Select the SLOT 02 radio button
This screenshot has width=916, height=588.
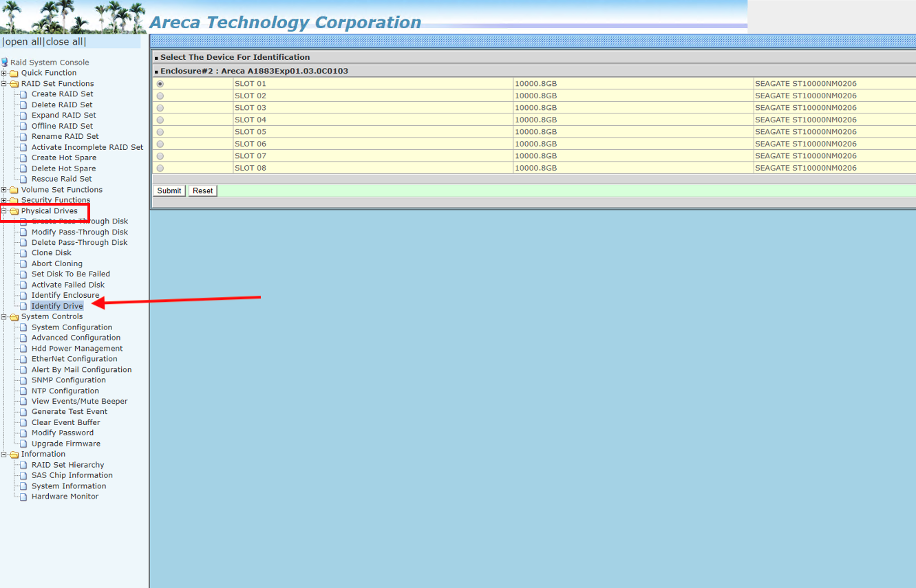[x=160, y=96]
